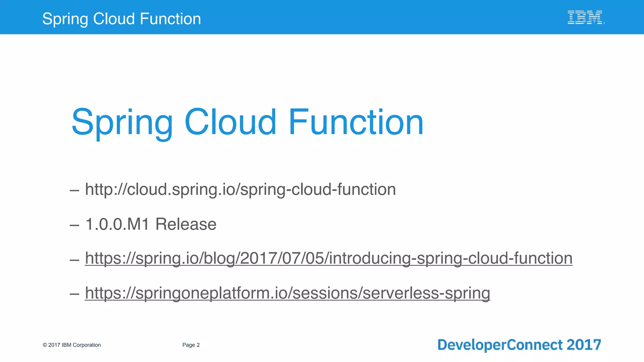Click the word Release in second bullet
This screenshot has width=644, height=362.
(186, 224)
